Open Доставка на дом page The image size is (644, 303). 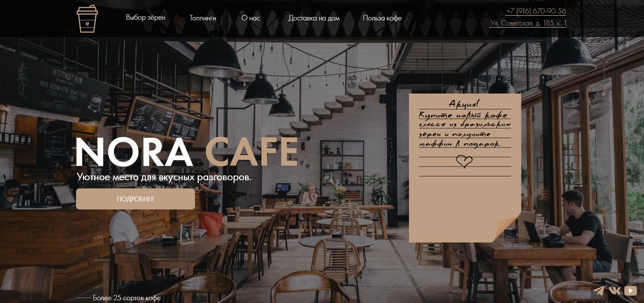tap(314, 18)
